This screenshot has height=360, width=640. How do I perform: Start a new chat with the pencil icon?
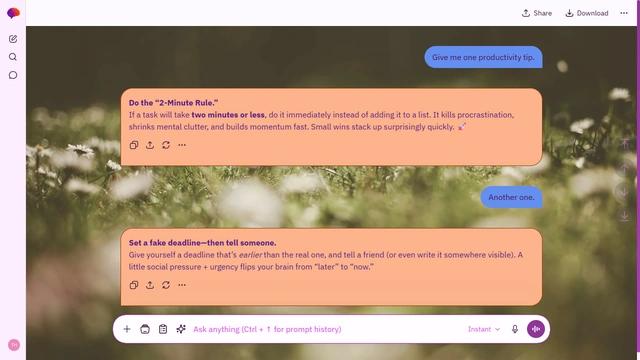tap(13, 39)
